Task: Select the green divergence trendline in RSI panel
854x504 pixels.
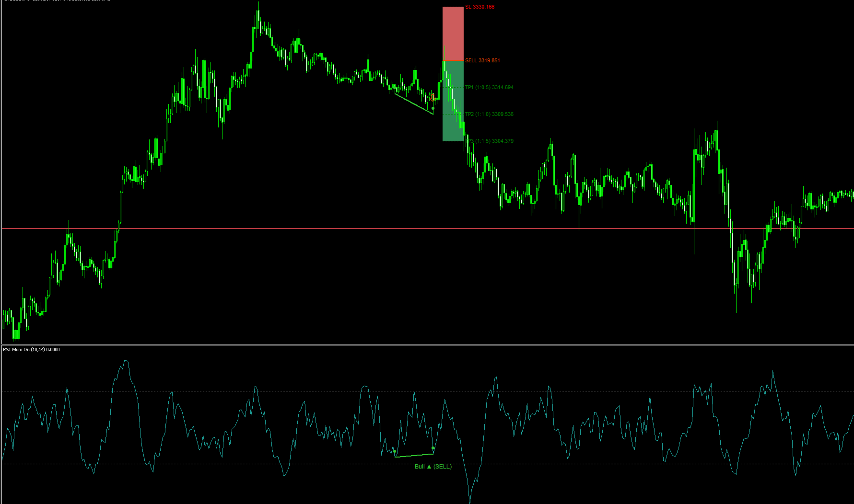Action: (414, 455)
